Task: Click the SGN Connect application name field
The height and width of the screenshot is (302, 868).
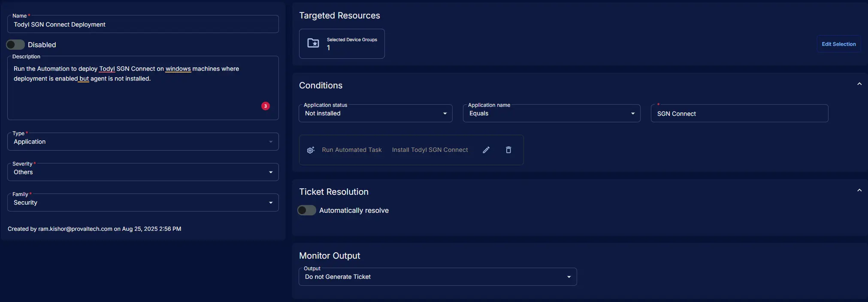Action: tap(739, 114)
